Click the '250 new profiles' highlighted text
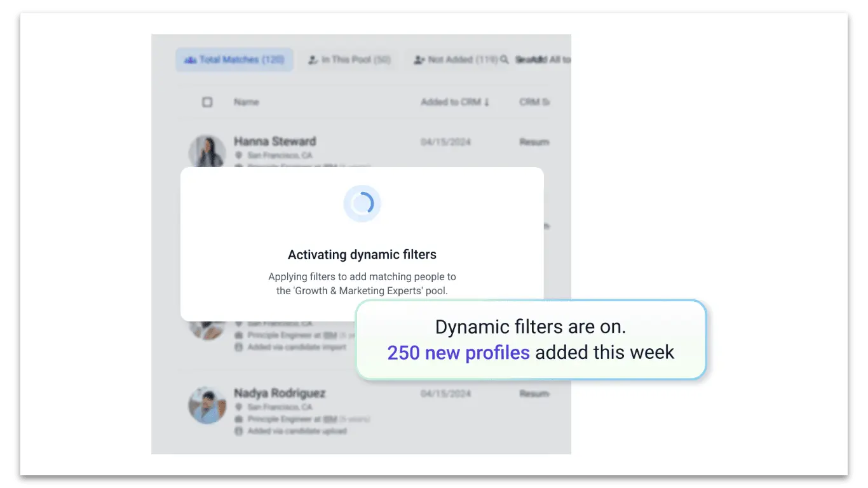868x488 pixels. pyautogui.click(x=458, y=353)
